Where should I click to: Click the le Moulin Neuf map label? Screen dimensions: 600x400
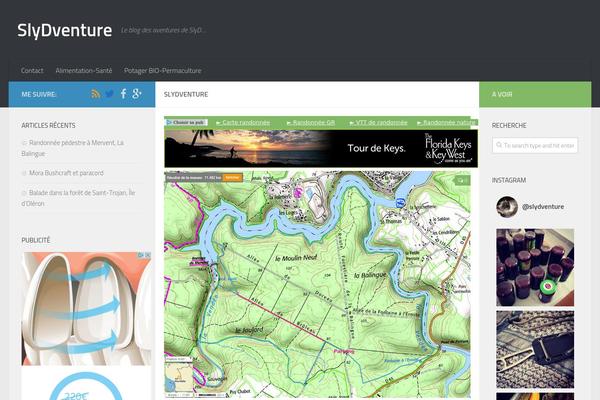(296, 258)
